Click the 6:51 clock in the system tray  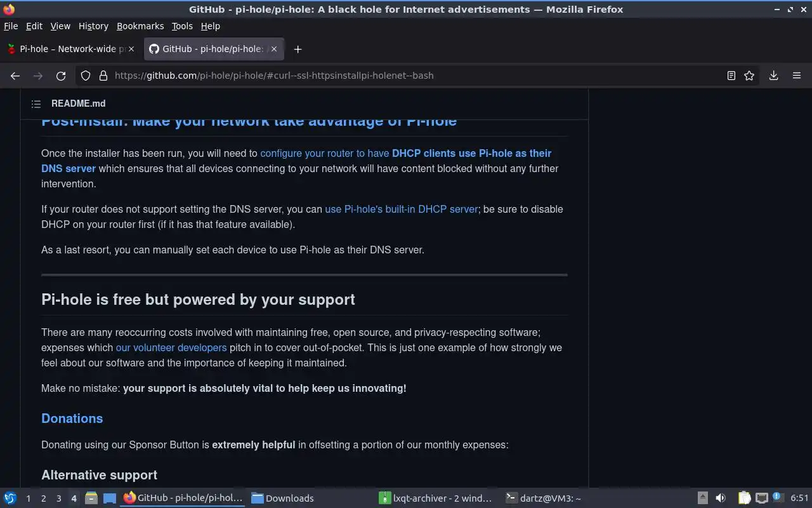tap(799, 498)
